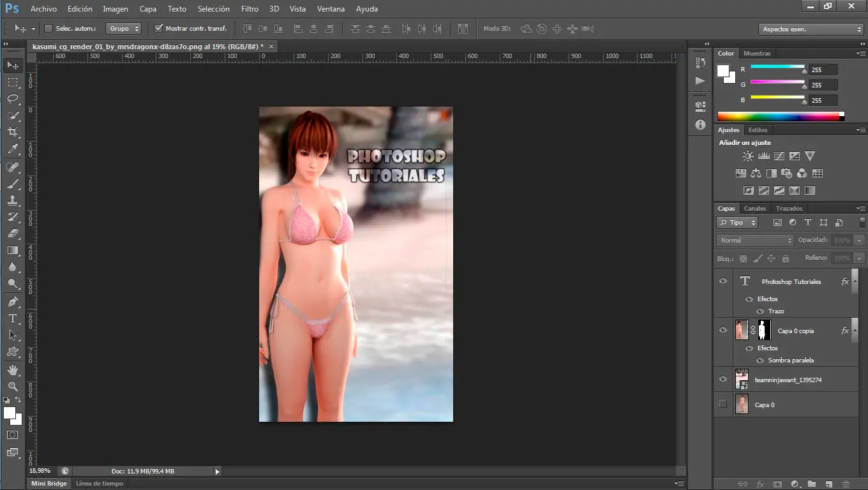This screenshot has height=490, width=868.
Task: Add a Channel Mixer adjustment
Action: pyautogui.click(x=802, y=173)
